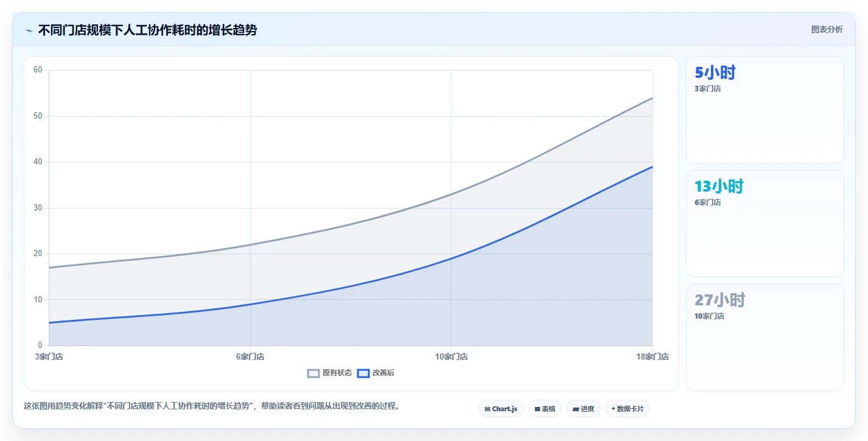Click the 10家门店 x-axis label
This screenshot has width=868, height=441.
[x=451, y=356]
